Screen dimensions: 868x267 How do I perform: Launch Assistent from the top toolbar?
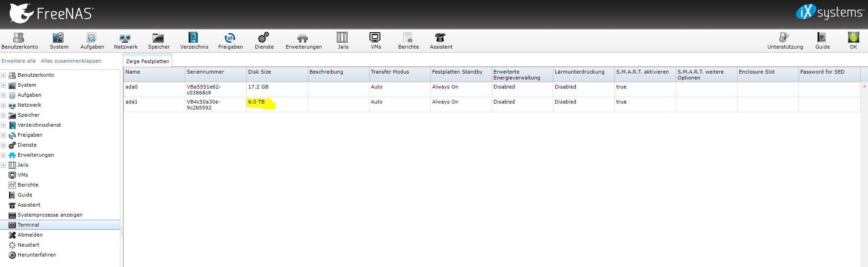pyautogui.click(x=441, y=41)
